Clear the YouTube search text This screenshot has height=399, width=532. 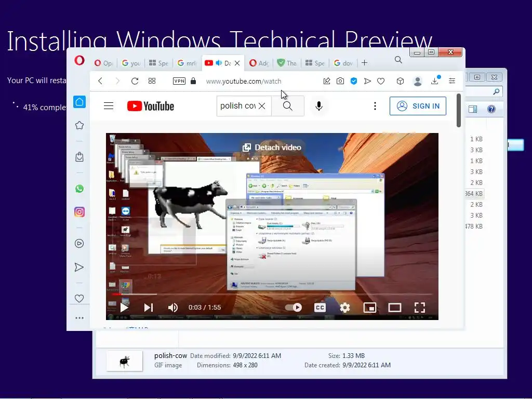coord(262,106)
